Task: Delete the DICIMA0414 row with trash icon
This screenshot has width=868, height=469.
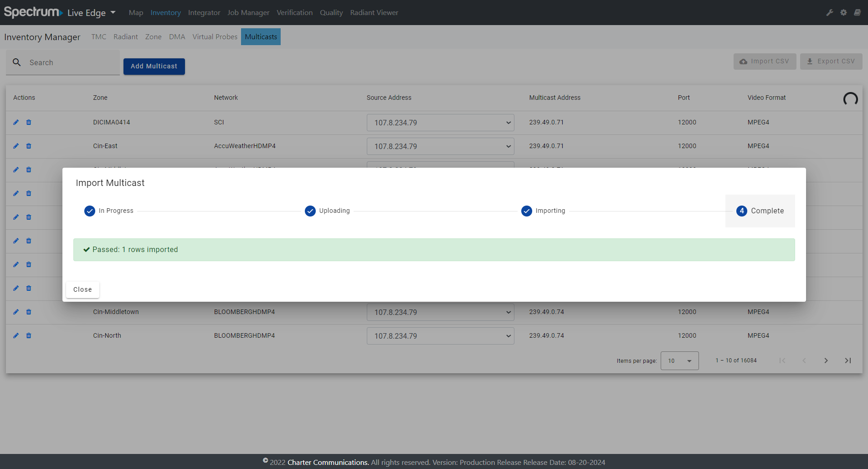Action: [x=29, y=122]
